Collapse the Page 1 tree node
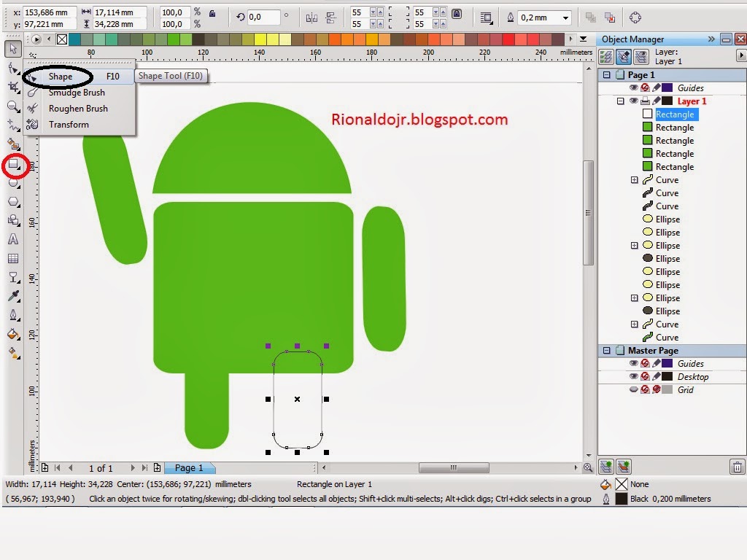Image resolution: width=747 pixels, height=560 pixels. [606, 75]
